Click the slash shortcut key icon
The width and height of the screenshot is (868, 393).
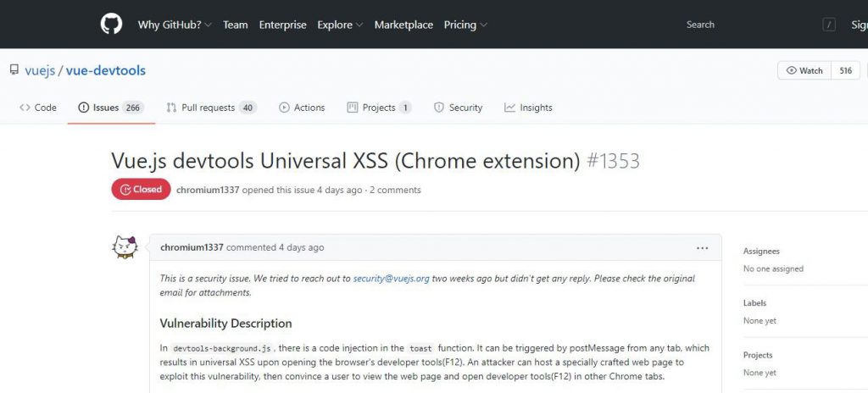(829, 25)
